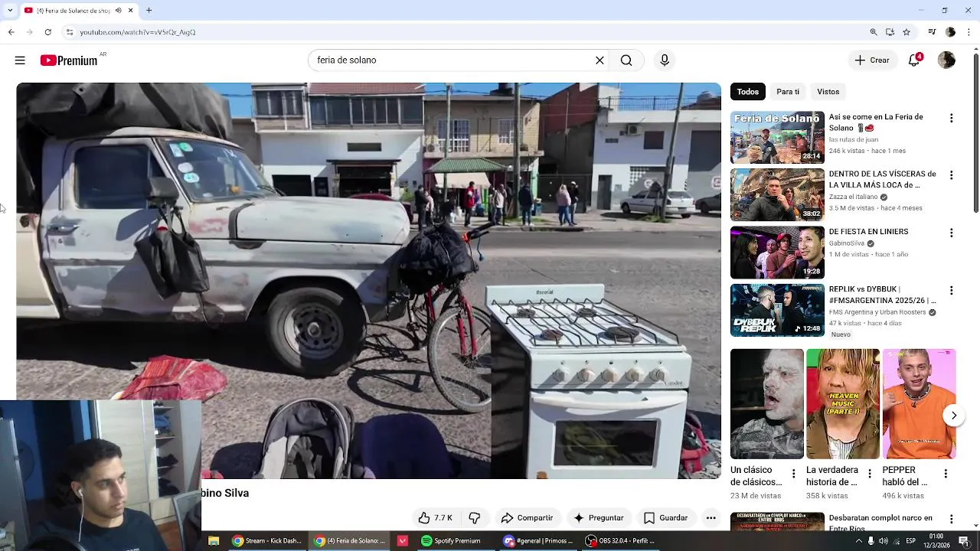Image resolution: width=980 pixels, height=551 pixels.
Task: Click the Preguntar button
Action: (599, 518)
